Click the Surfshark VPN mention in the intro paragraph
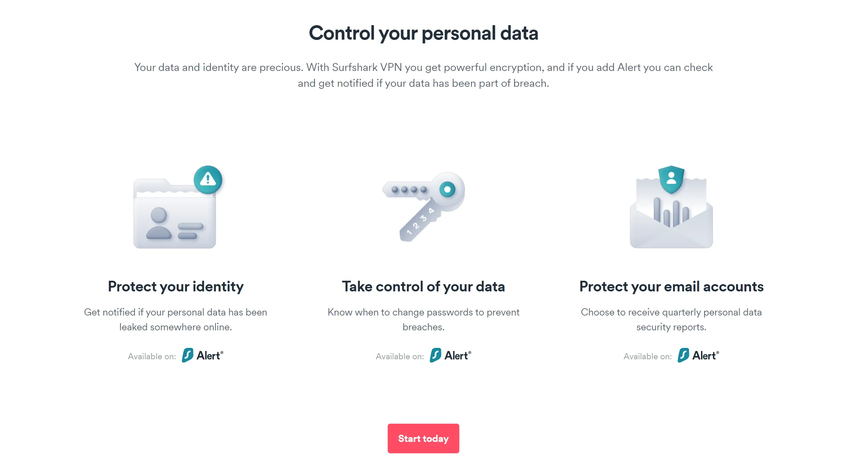Image resolution: width=868 pixels, height=475 pixels. 366,68
